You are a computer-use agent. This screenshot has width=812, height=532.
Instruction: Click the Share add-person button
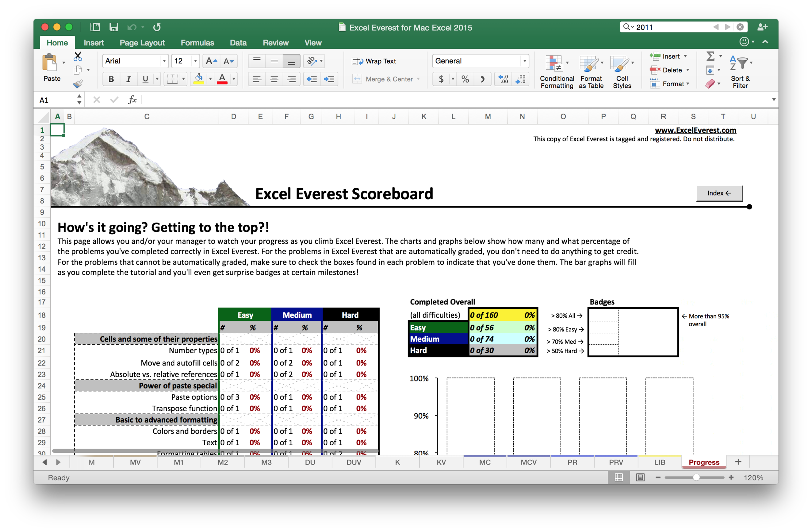762,27
